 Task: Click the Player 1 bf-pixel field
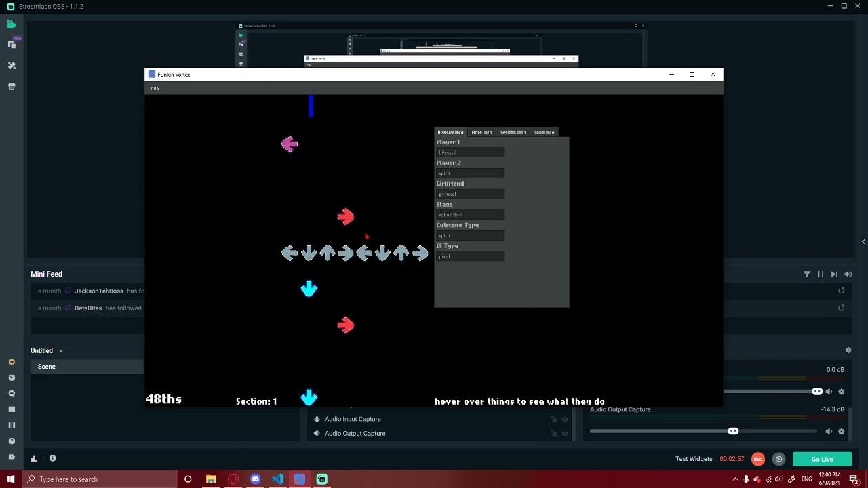pyautogui.click(x=470, y=152)
